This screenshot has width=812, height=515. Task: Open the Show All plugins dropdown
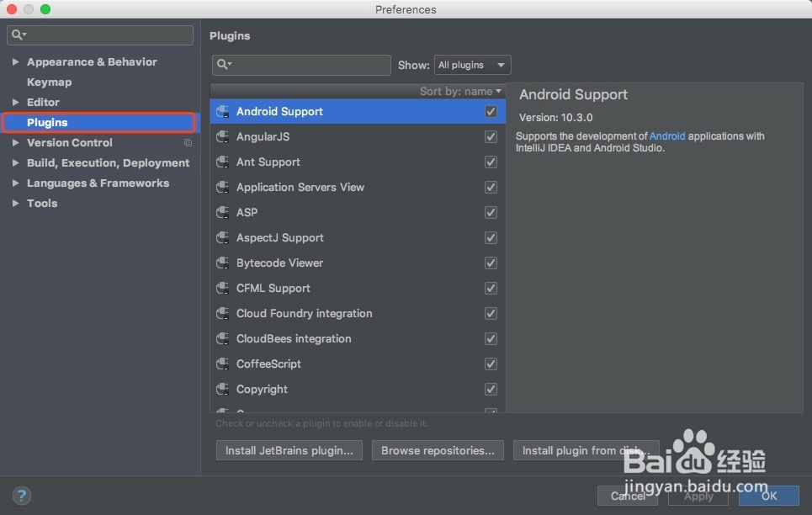[x=472, y=65]
